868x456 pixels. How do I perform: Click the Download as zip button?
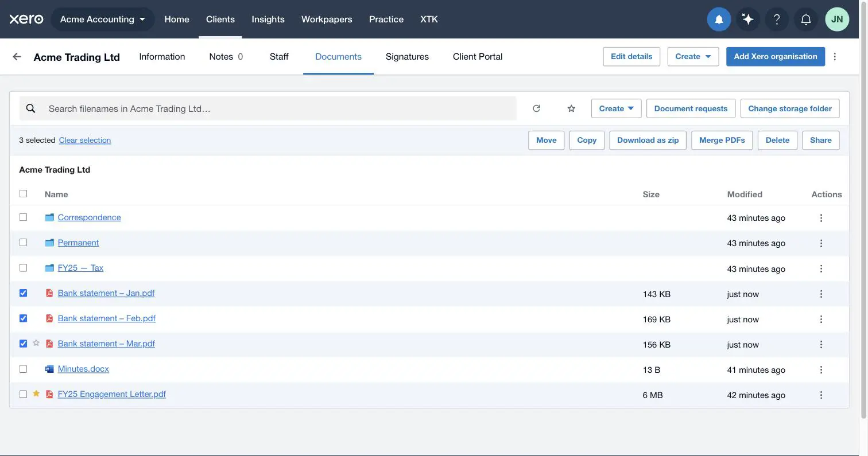(648, 140)
